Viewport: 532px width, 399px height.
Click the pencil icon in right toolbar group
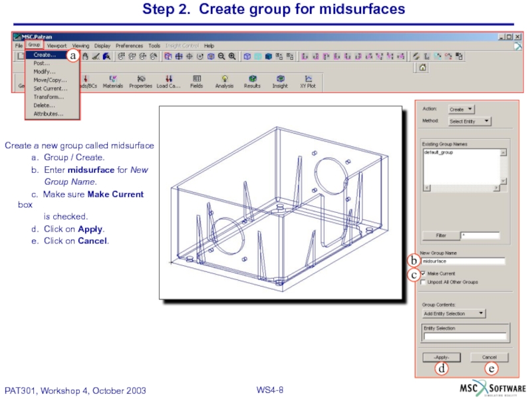tap(416, 57)
